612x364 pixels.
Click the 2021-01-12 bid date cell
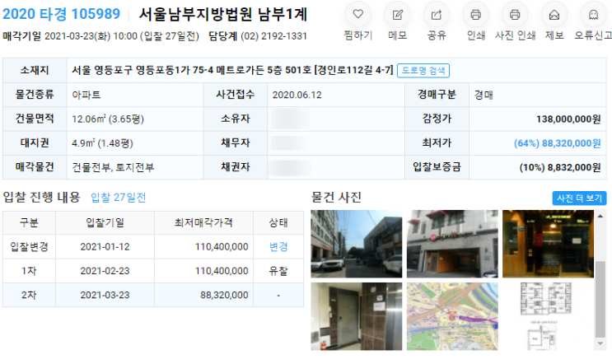[105, 246]
